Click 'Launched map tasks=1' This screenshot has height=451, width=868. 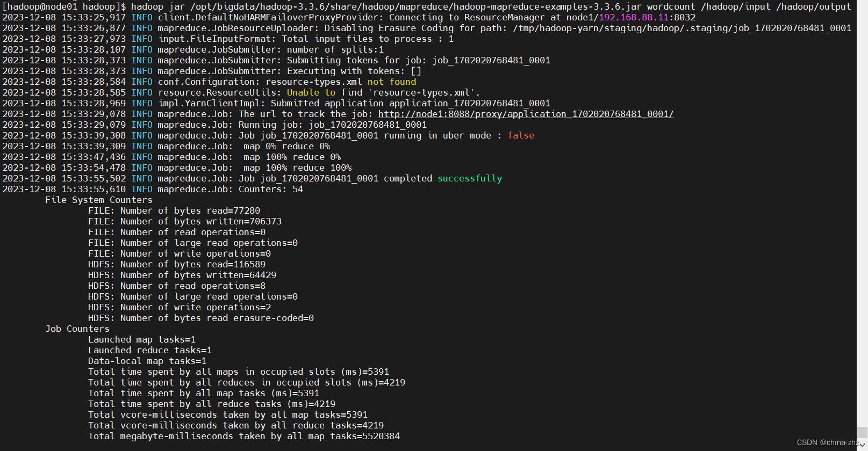point(142,339)
